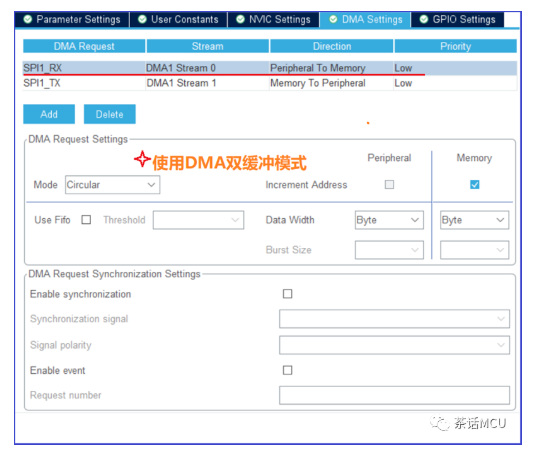Click the Add button
The image size is (536, 459).
pos(49,114)
